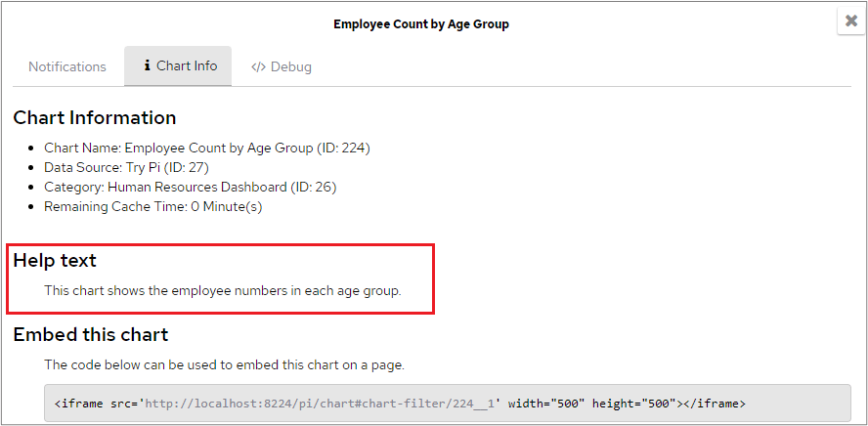This screenshot has height=426, width=868.
Task: Click the Data Source: Try Pi entry
Action: pyautogui.click(x=127, y=168)
